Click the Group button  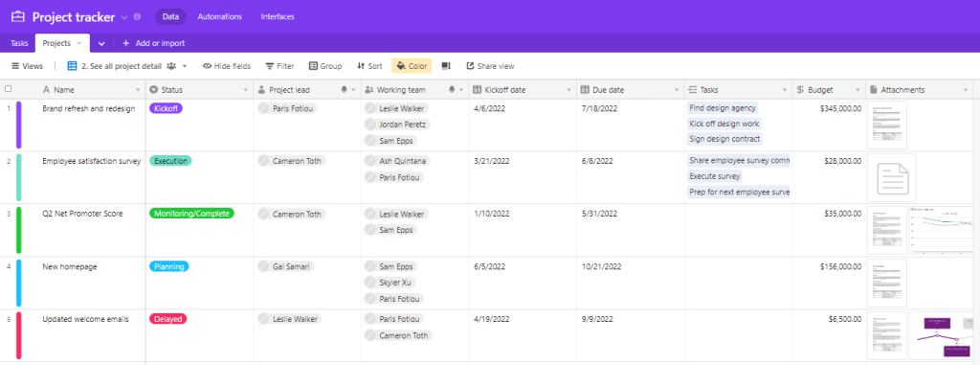pos(325,66)
